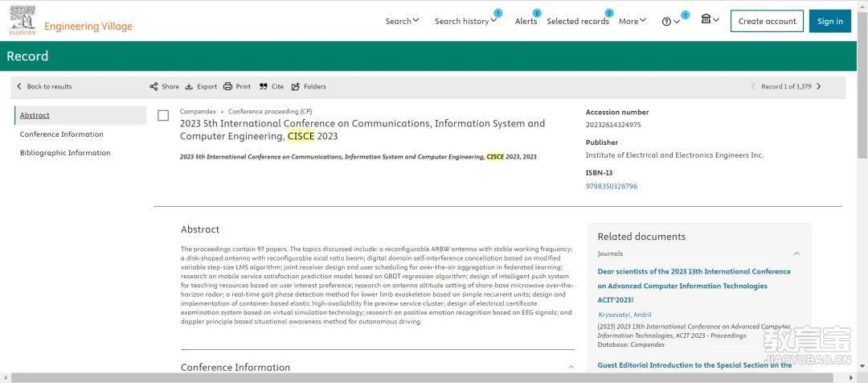Click publisher Institute of Electrical and Electronics Engineers
Image resolution: width=868 pixels, height=383 pixels.
pos(675,155)
